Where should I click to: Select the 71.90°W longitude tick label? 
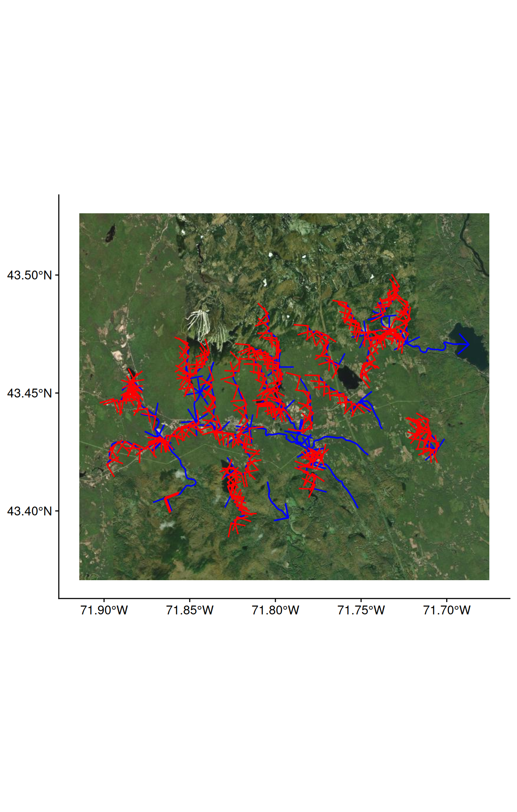(104, 610)
